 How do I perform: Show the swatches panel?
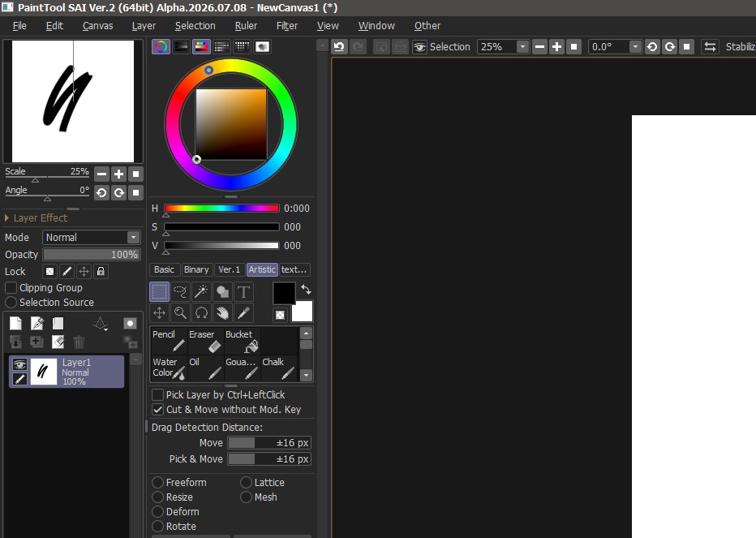pos(242,47)
